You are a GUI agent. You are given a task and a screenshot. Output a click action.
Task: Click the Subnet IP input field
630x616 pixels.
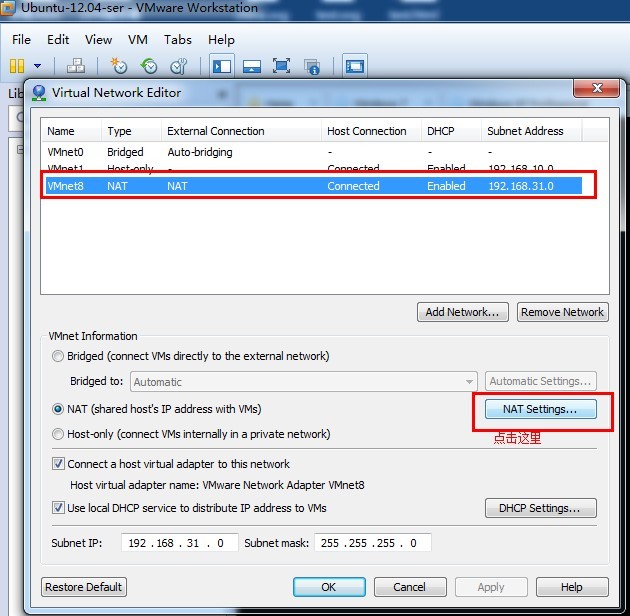(x=180, y=543)
